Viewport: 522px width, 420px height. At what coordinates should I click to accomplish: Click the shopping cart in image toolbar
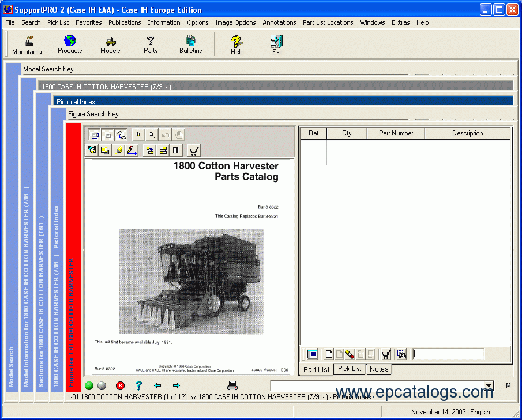pyautogui.click(x=194, y=150)
